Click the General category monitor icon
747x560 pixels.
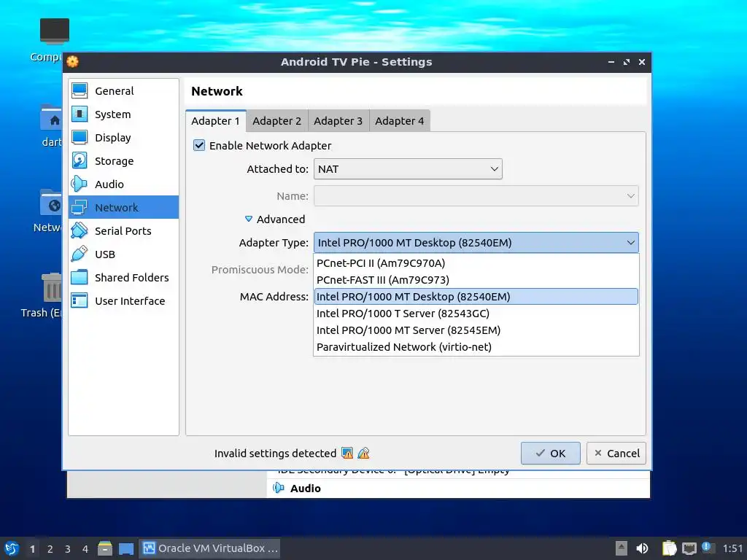80,90
